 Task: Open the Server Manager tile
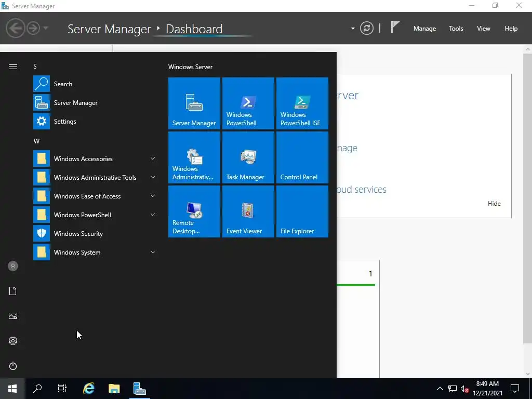[x=194, y=103]
